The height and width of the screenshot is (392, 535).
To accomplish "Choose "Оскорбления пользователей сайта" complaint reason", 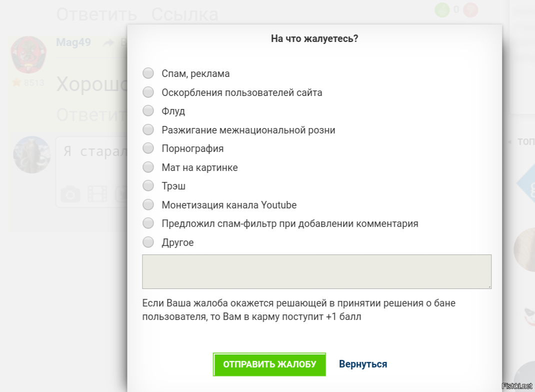I will pyautogui.click(x=148, y=92).
